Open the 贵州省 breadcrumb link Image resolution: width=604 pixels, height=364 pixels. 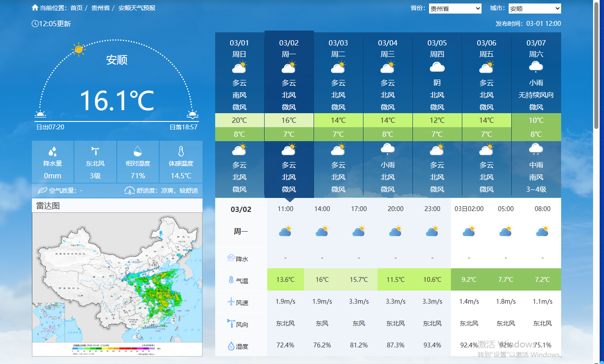[x=100, y=8]
